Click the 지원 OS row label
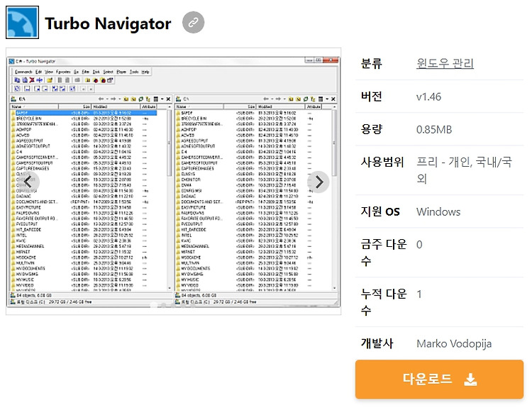Screen dimensions: 532x408 coord(380,211)
